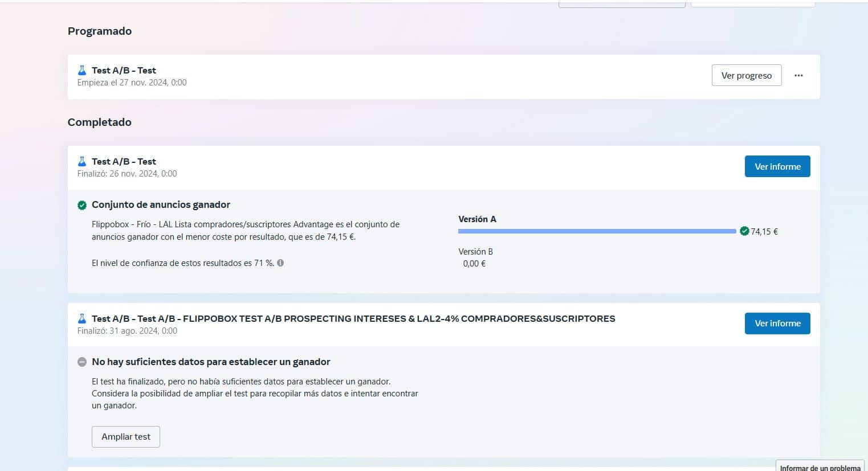
Task: Click the 'Ampliar test' button
Action: (125, 436)
